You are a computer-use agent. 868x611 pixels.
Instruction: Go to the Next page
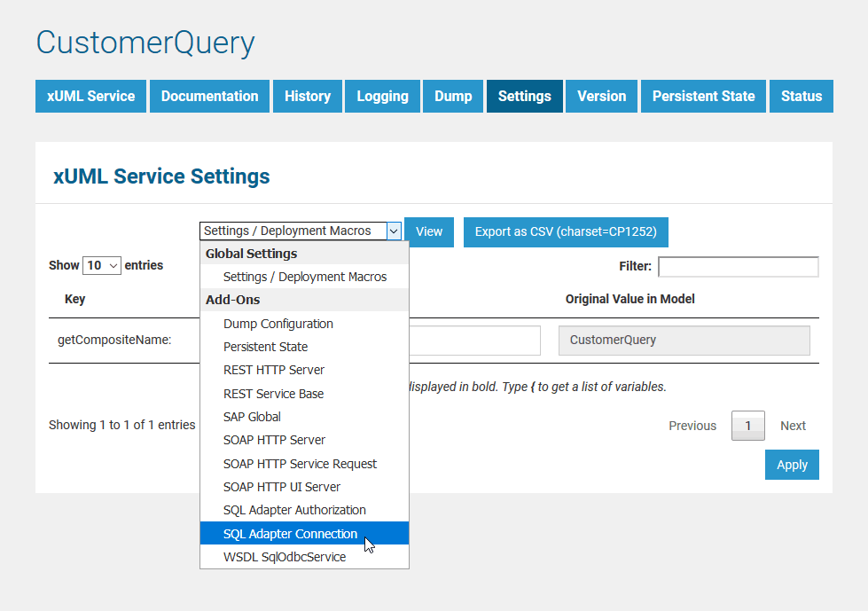(x=793, y=426)
